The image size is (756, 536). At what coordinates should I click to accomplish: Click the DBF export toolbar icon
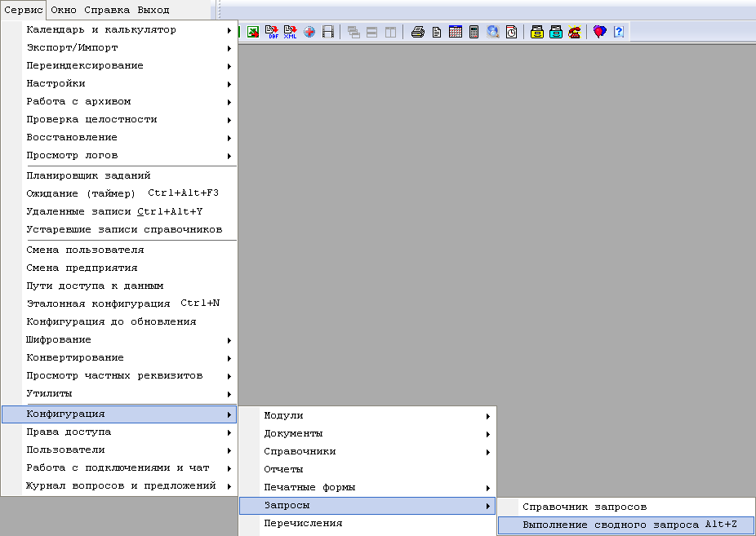click(x=273, y=33)
